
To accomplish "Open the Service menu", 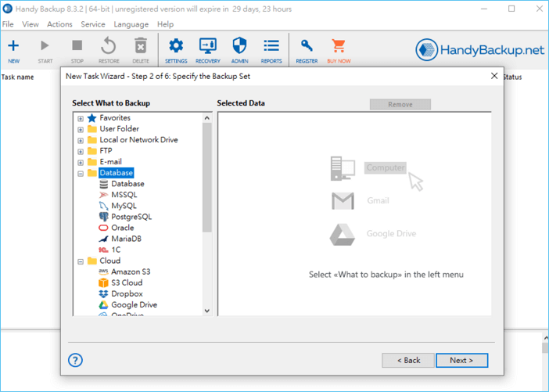I will click(x=93, y=24).
